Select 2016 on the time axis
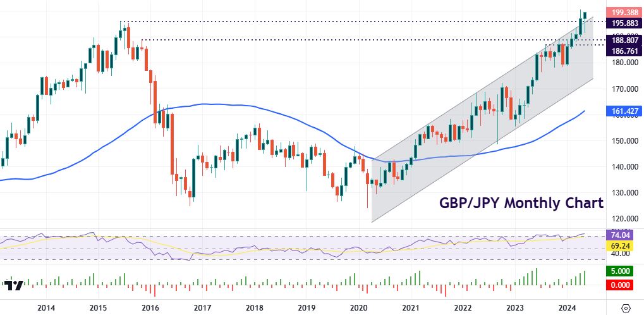This screenshot has height=315, width=644. pos(150,307)
